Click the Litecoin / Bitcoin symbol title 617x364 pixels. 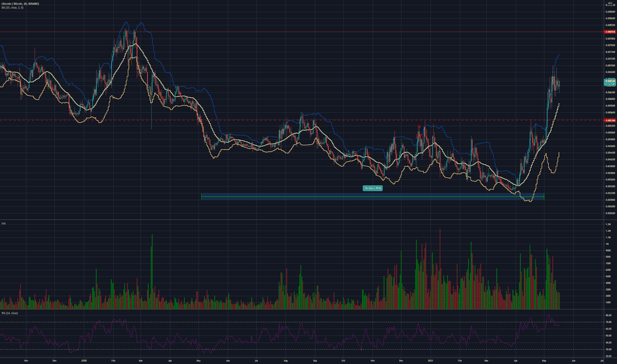point(20,3)
